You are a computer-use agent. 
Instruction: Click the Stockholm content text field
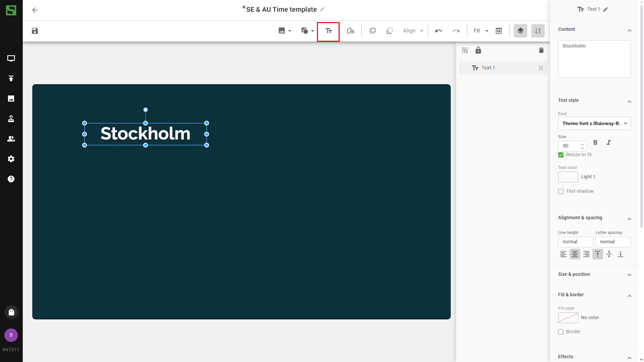pyautogui.click(x=594, y=59)
